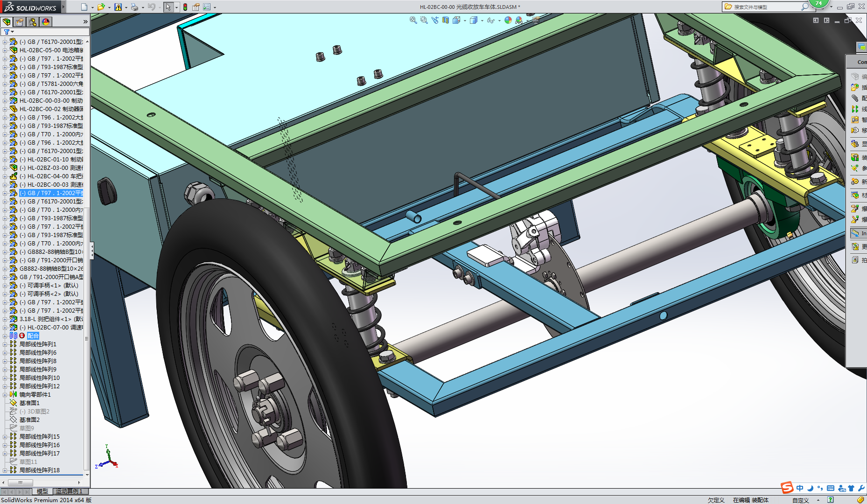The image size is (867, 504).
Task: Click the 自定义 units status bar entry
Action: point(801,500)
